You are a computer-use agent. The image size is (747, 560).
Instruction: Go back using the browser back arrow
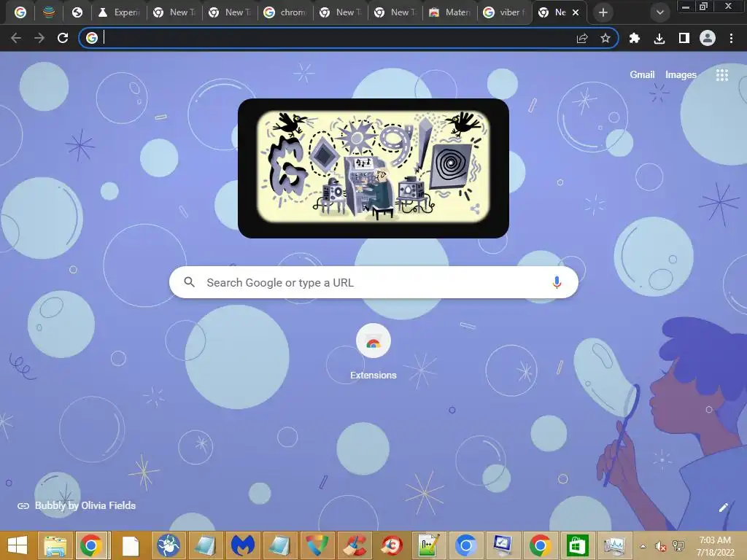pyautogui.click(x=16, y=38)
